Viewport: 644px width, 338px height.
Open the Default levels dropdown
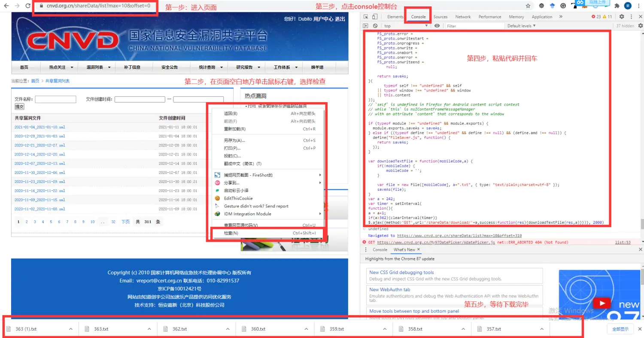[x=522, y=26]
